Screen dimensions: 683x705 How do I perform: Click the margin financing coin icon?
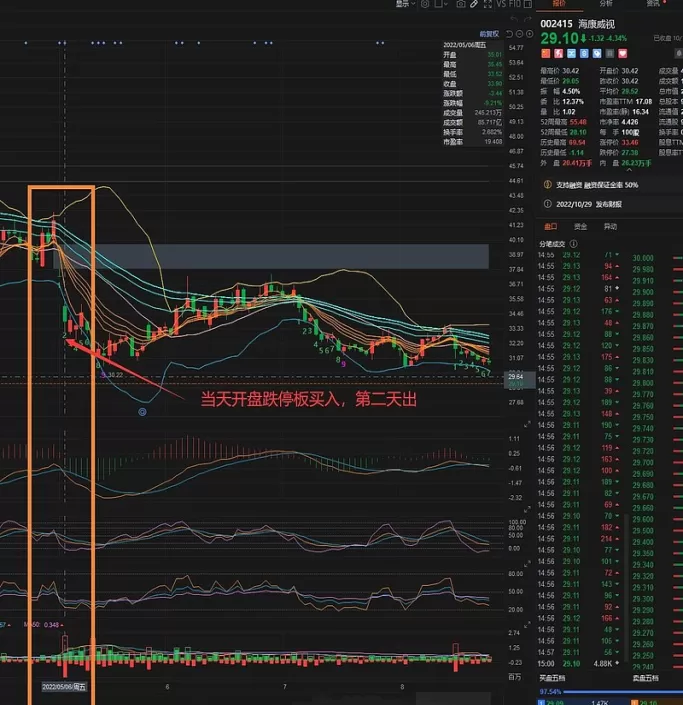click(x=547, y=184)
